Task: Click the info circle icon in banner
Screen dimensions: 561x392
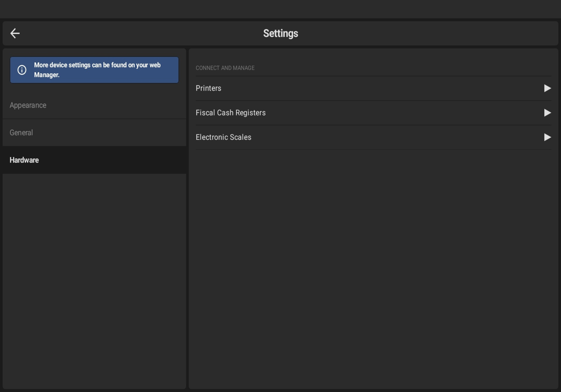Action: (22, 70)
